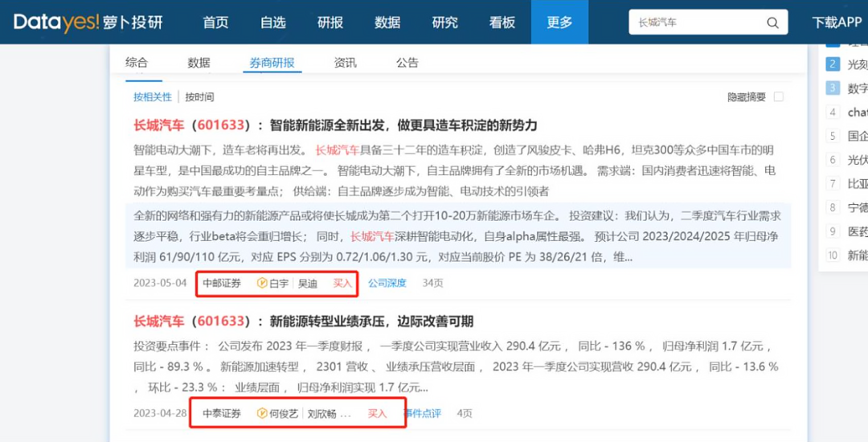This screenshot has width=868, height=442.
Task: Open the 数据 nav menu item
Action: coord(387,23)
